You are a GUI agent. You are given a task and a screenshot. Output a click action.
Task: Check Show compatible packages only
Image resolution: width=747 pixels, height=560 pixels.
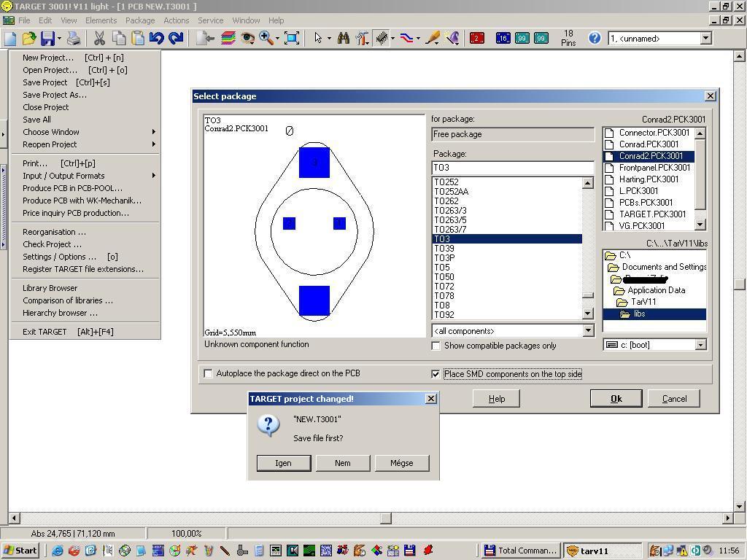[436, 346]
